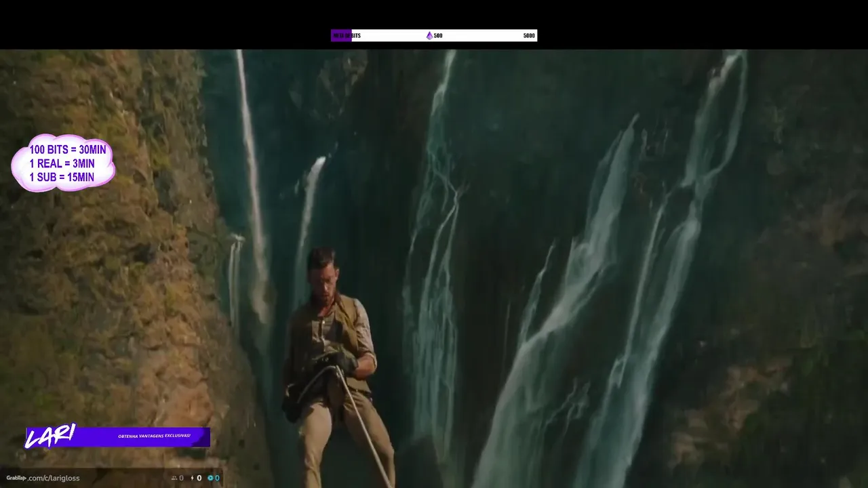Viewport: 868px width, 488px height.
Task: Click the lightning bolt counter icon
Action: [x=193, y=479]
